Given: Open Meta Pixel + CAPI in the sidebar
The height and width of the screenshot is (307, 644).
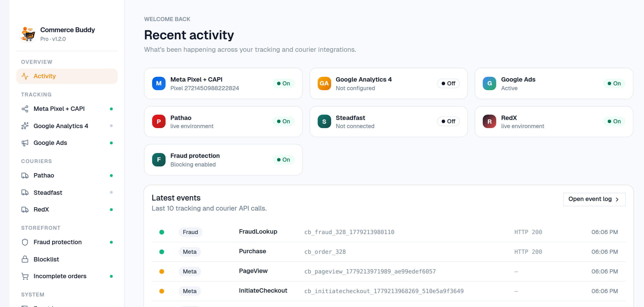Looking at the screenshot, I should pos(67,109).
